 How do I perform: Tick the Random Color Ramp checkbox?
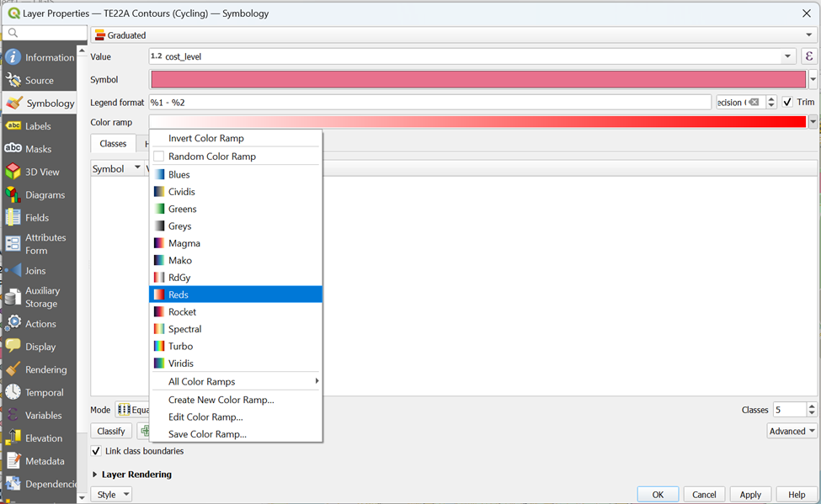pos(159,157)
